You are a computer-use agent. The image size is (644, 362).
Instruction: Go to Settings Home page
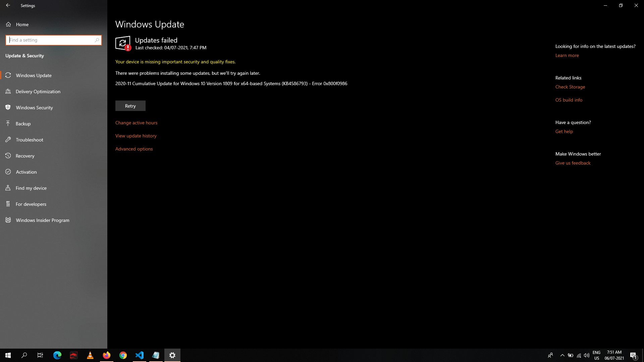(22, 24)
